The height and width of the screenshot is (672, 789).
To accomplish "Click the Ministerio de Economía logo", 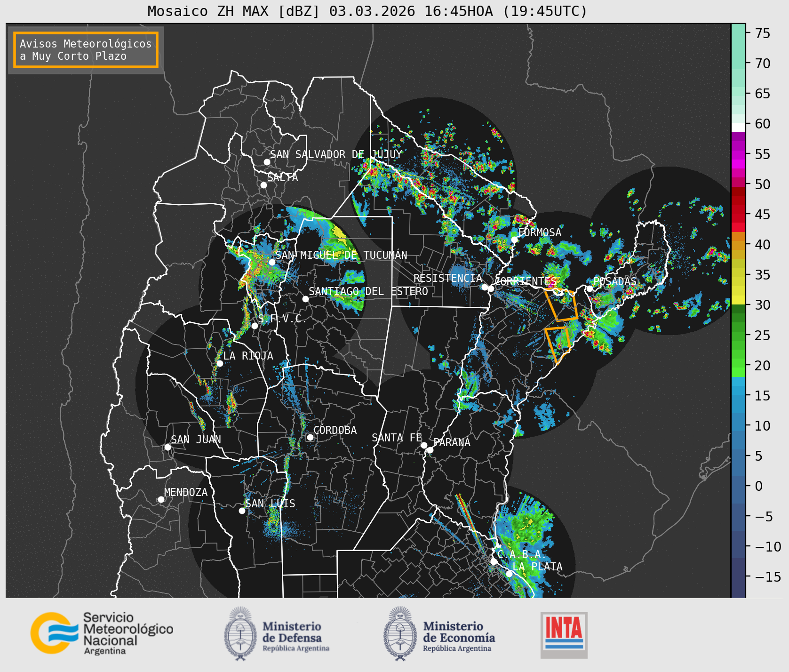I will click(x=439, y=633).
